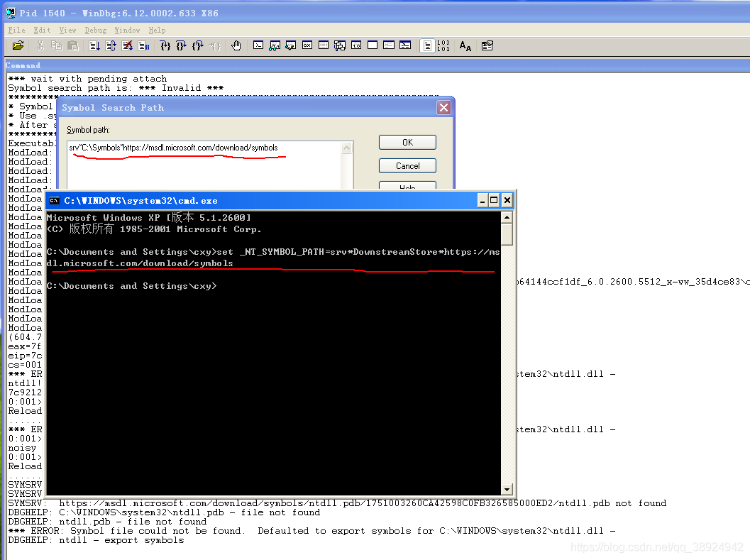750x560 pixels.
Task: Click 'DBGHELP: ntdll - export symbols' line
Action: coord(96,540)
